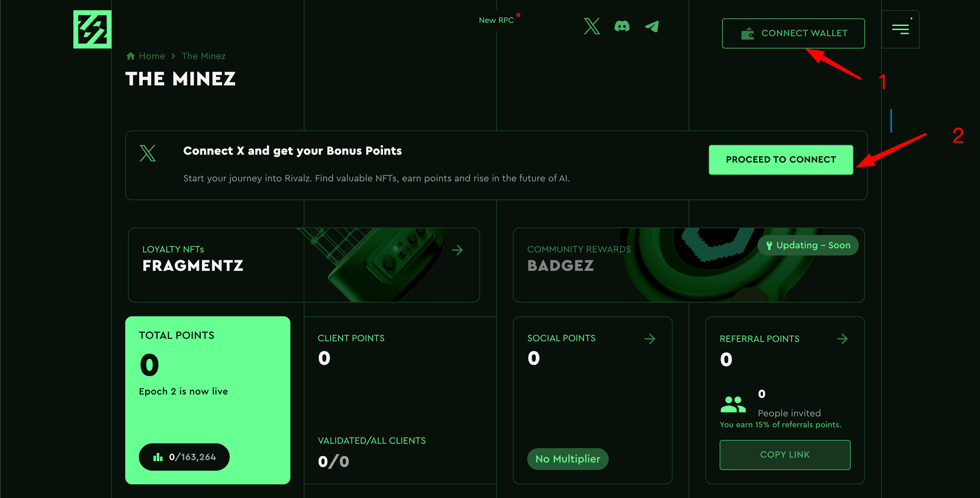Open the X (Twitter) social icon in header
980x498 pixels.
click(x=592, y=26)
